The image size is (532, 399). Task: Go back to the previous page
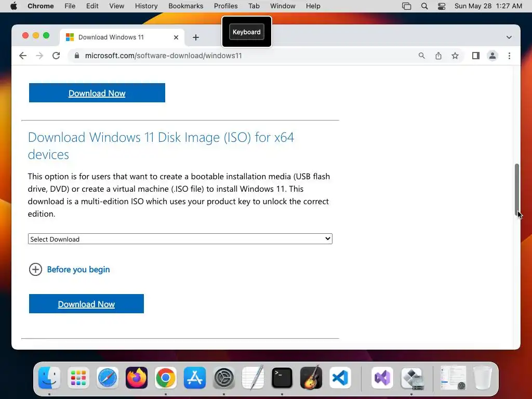coord(23,56)
